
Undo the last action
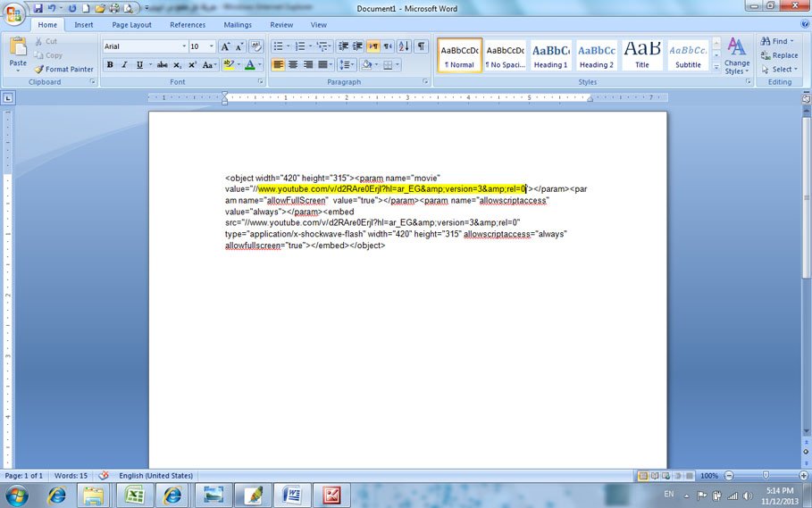click(x=52, y=8)
